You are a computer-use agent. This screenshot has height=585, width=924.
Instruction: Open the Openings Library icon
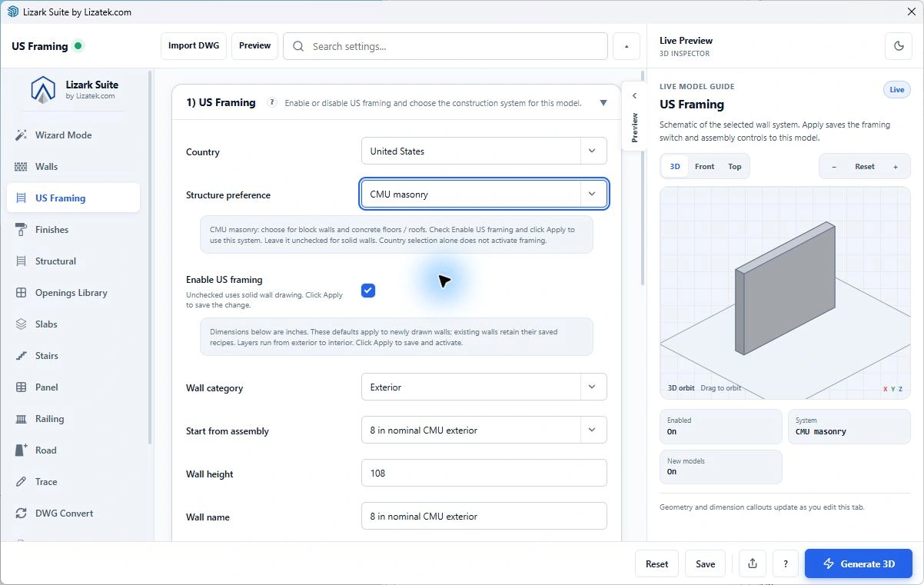pyautogui.click(x=21, y=293)
